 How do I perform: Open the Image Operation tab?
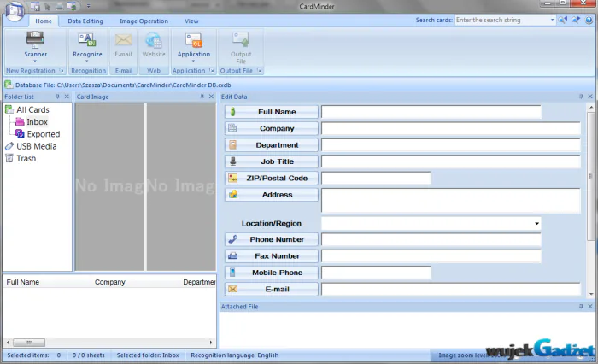(x=144, y=21)
